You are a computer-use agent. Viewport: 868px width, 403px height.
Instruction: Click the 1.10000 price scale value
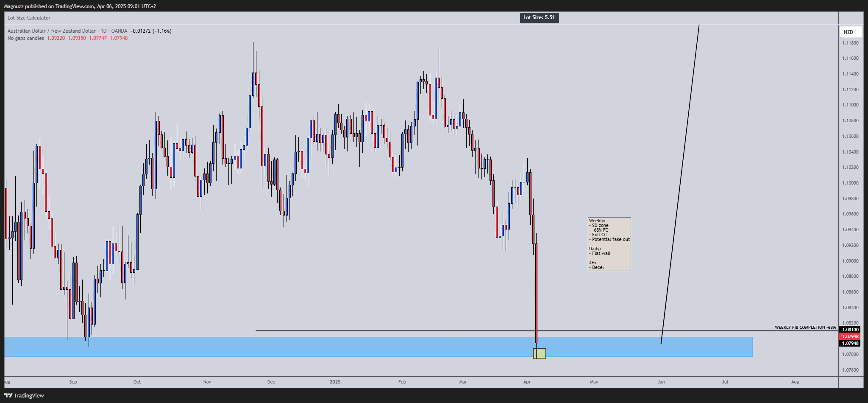pos(850,183)
